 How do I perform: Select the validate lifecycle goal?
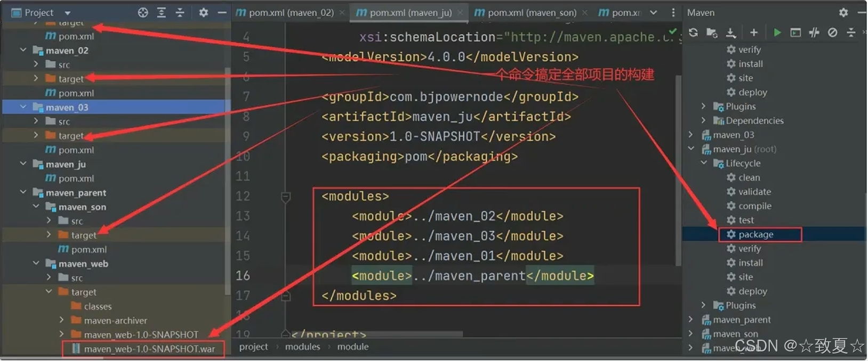[749, 192]
